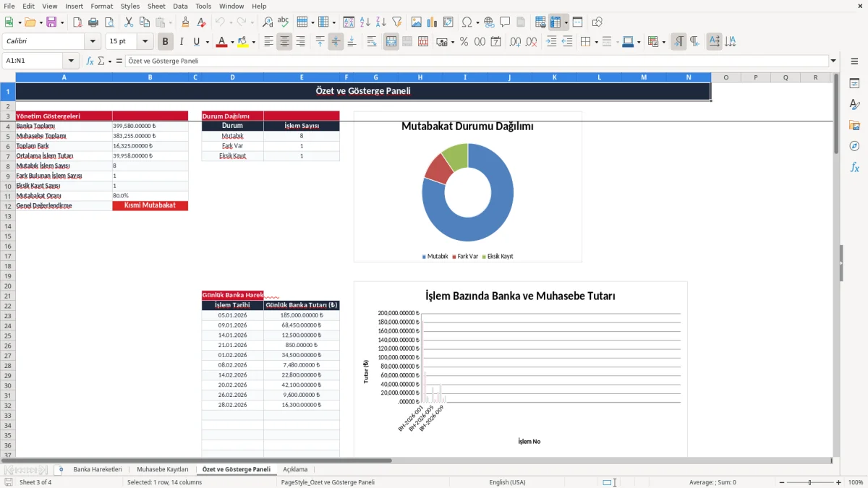Open the Open file dropdown arrow
Viewport: 868px width, 488px height.
pyautogui.click(x=41, y=22)
